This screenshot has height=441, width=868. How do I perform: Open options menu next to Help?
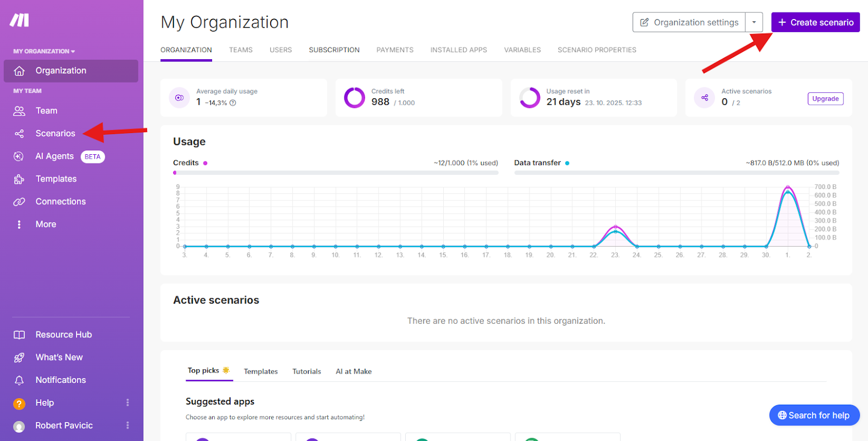127,402
